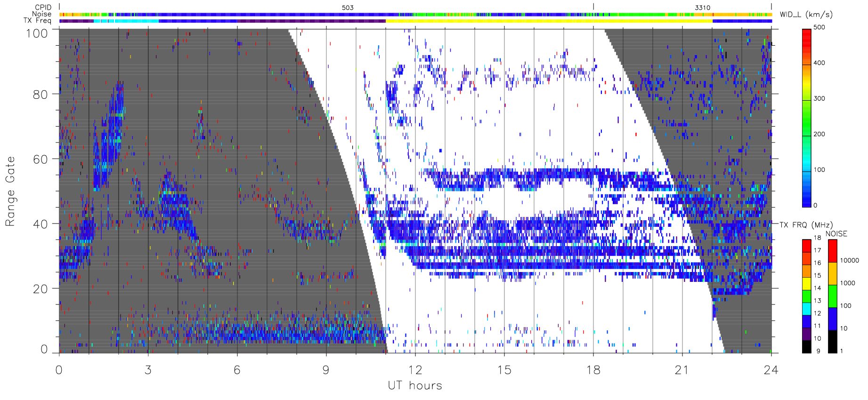Click the y-axis tick label '60'
This screenshot has width=868, height=400.
pyautogui.click(x=41, y=159)
